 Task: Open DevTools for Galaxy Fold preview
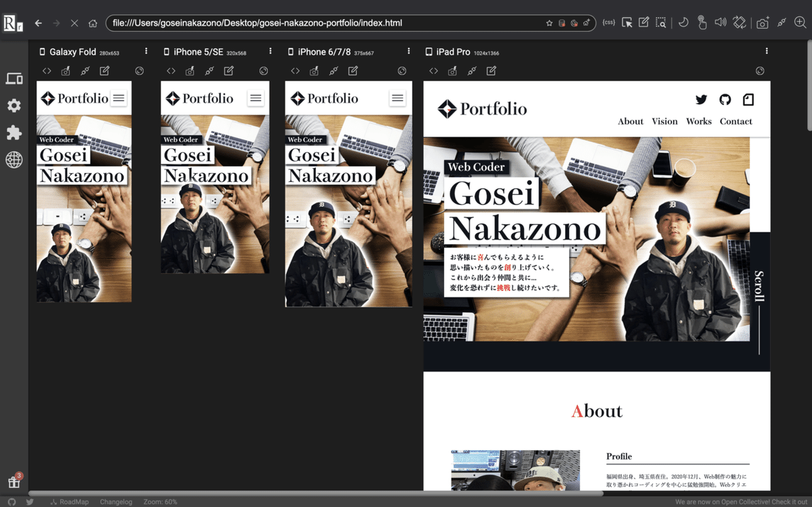(x=47, y=70)
